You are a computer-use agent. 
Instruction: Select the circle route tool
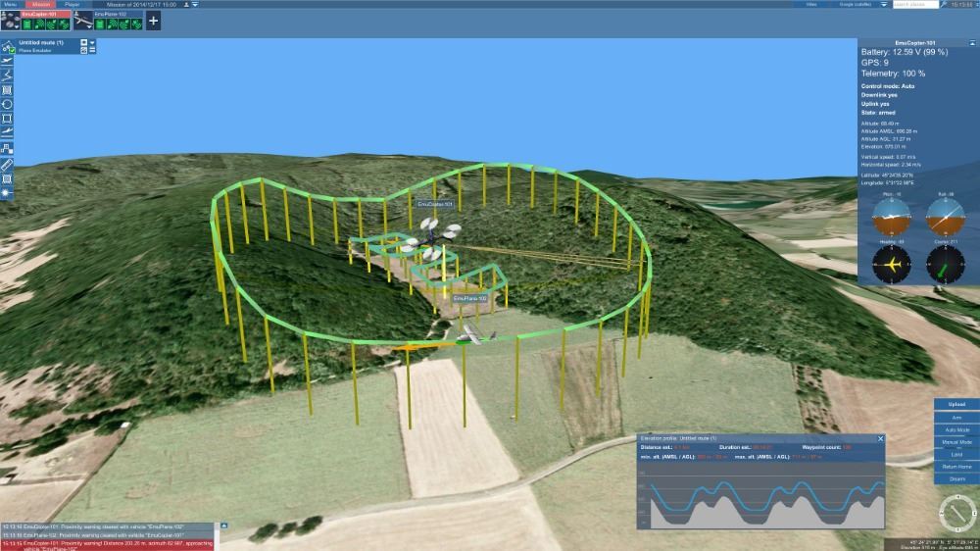coord(7,104)
